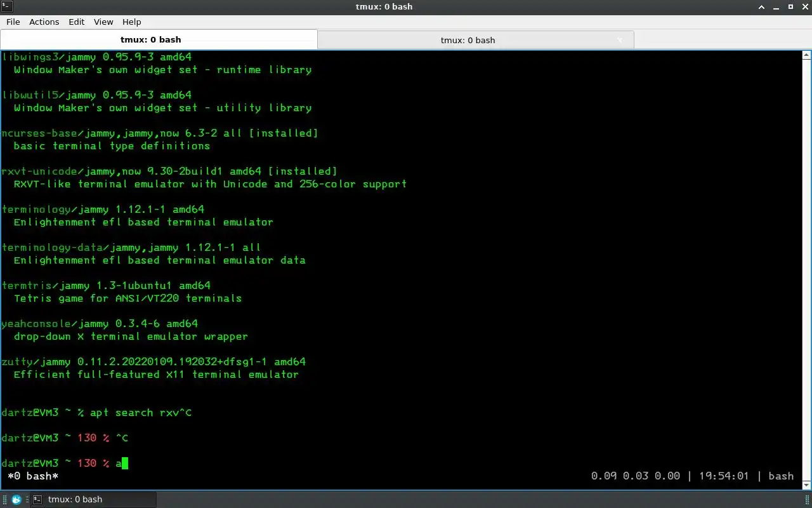Select the active first tmux tab
Viewport: 812px width, 508px height.
[x=159, y=39]
